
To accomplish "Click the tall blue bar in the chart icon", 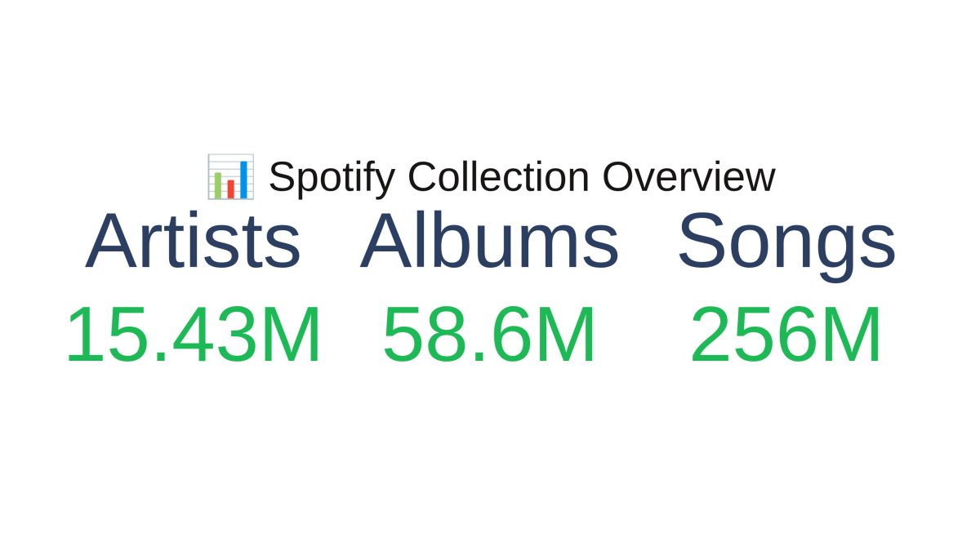I will coord(243,179).
